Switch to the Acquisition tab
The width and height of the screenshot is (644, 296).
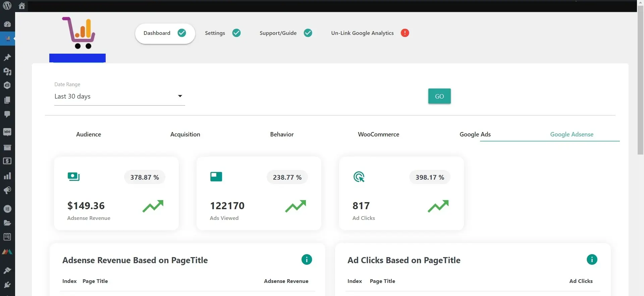coord(185,134)
